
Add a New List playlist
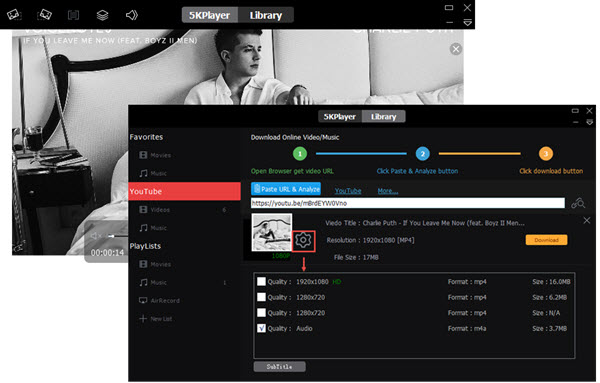(155, 319)
